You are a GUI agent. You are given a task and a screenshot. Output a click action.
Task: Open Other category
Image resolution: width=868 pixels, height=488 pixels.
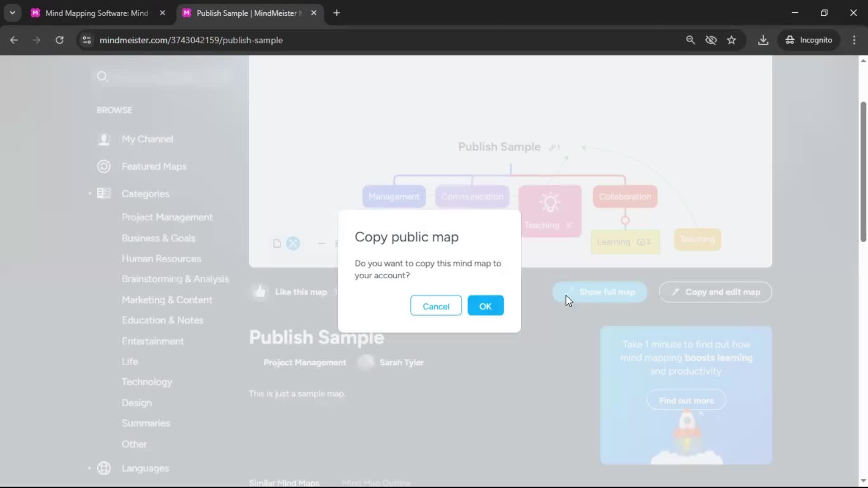click(134, 444)
